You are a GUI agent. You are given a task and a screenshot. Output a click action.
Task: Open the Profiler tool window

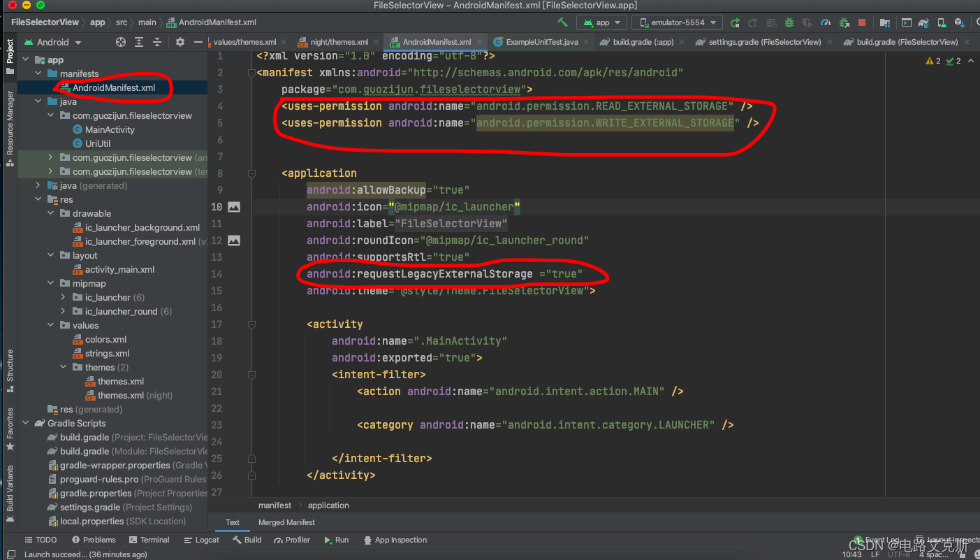[x=292, y=540]
